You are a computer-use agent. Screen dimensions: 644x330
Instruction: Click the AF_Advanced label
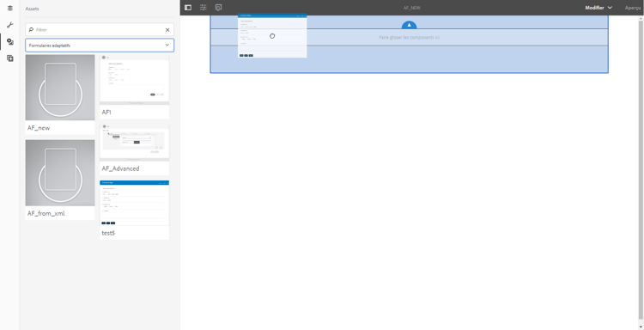(x=120, y=168)
